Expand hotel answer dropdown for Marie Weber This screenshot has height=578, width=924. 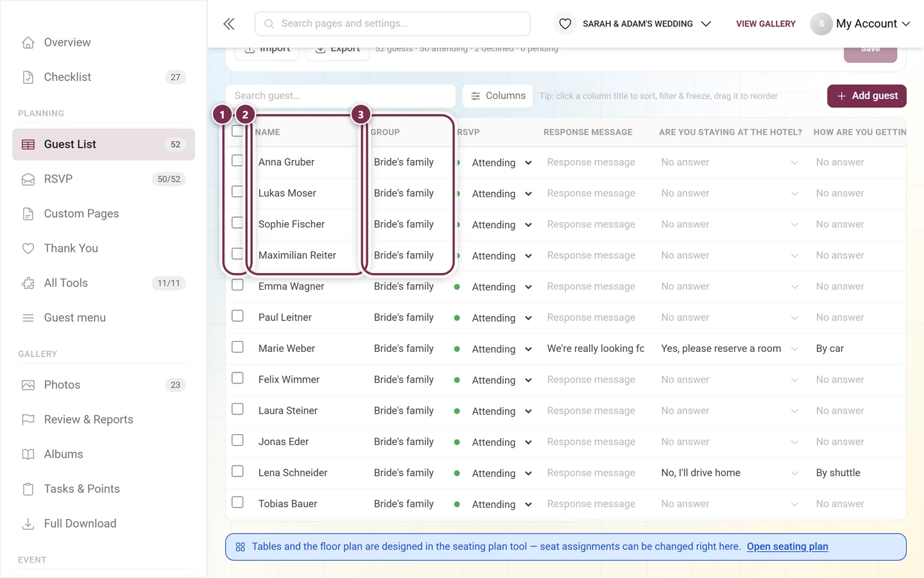click(x=794, y=349)
